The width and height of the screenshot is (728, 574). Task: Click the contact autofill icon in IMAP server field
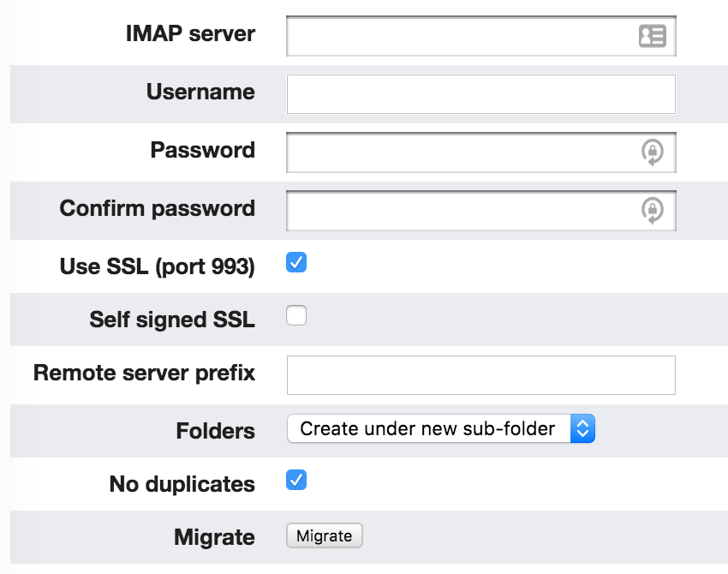point(653,36)
